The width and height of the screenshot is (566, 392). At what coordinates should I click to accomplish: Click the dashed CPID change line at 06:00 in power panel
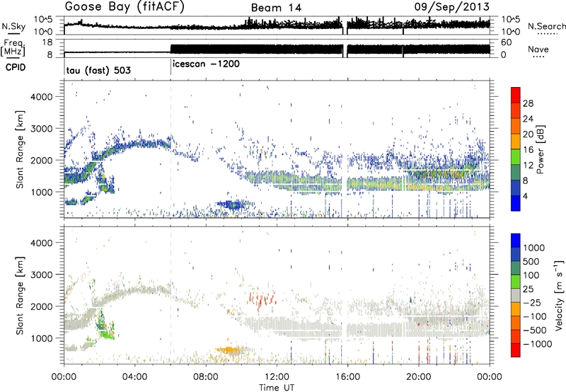pos(171,149)
